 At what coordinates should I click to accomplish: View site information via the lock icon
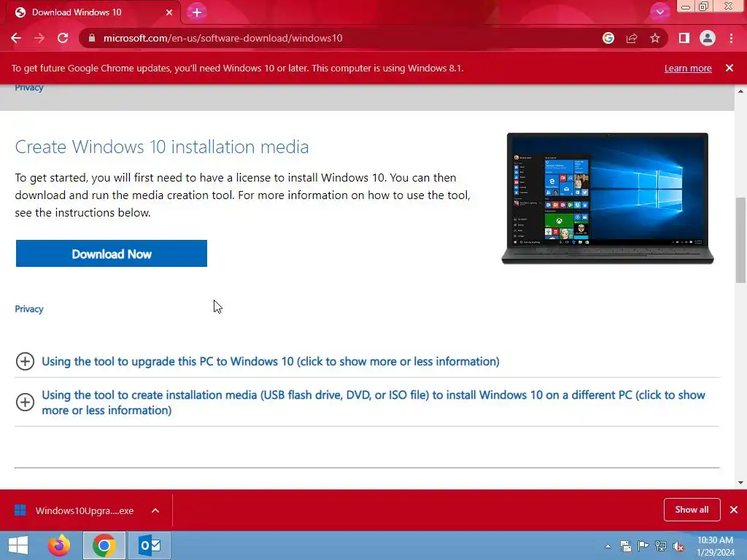coord(92,38)
